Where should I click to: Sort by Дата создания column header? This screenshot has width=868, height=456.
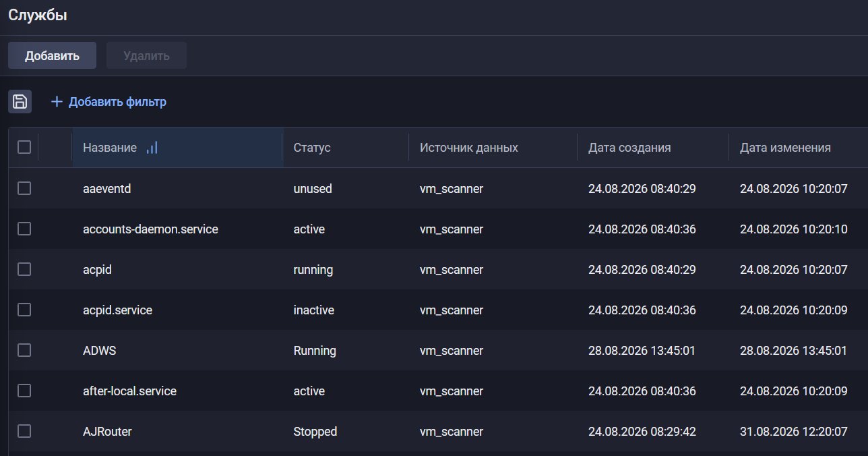click(629, 148)
